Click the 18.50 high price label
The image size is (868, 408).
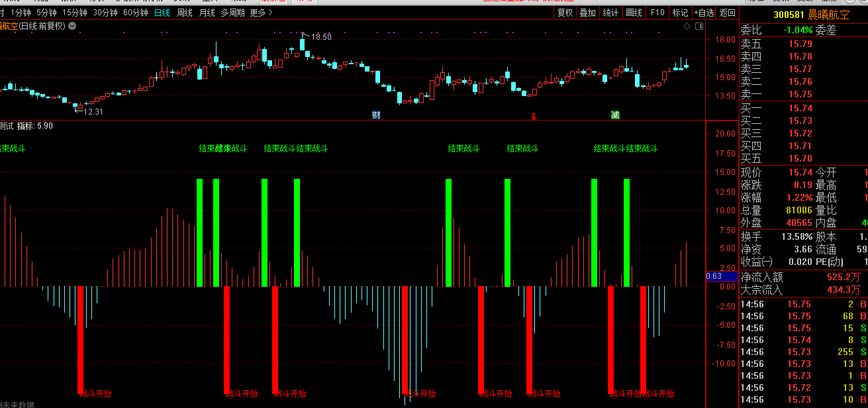point(321,37)
